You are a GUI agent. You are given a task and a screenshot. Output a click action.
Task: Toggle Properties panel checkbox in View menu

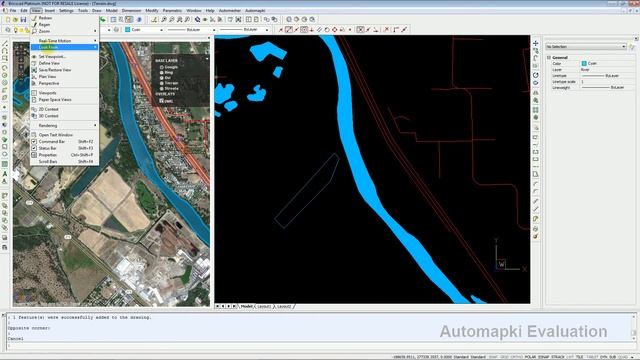pos(34,155)
